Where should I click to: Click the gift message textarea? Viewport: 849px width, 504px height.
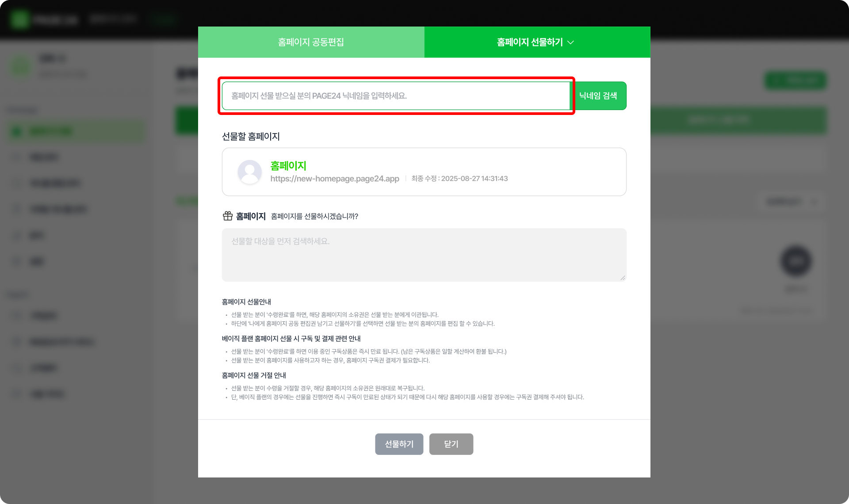click(424, 255)
